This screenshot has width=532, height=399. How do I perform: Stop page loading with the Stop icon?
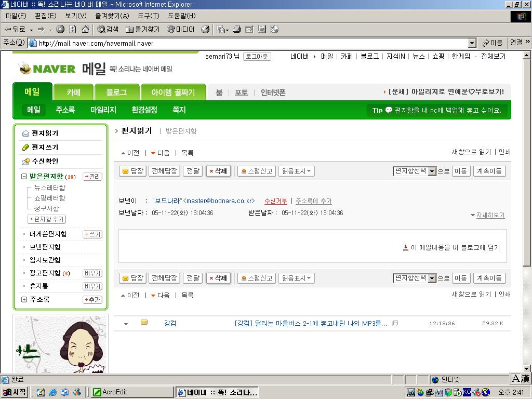pyautogui.click(x=60, y=30)
